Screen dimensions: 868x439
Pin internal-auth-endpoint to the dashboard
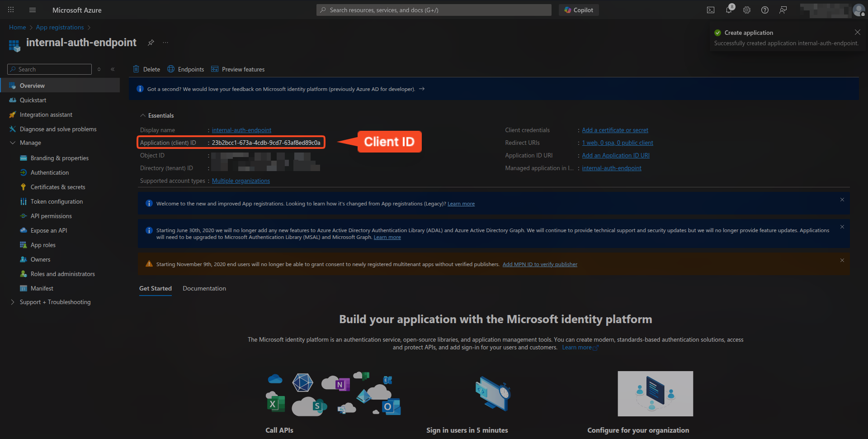click(151, 43)
